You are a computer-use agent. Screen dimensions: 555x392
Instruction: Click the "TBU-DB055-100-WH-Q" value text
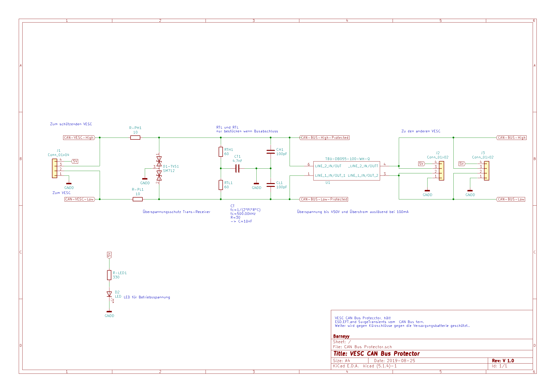tap(347, 159)
